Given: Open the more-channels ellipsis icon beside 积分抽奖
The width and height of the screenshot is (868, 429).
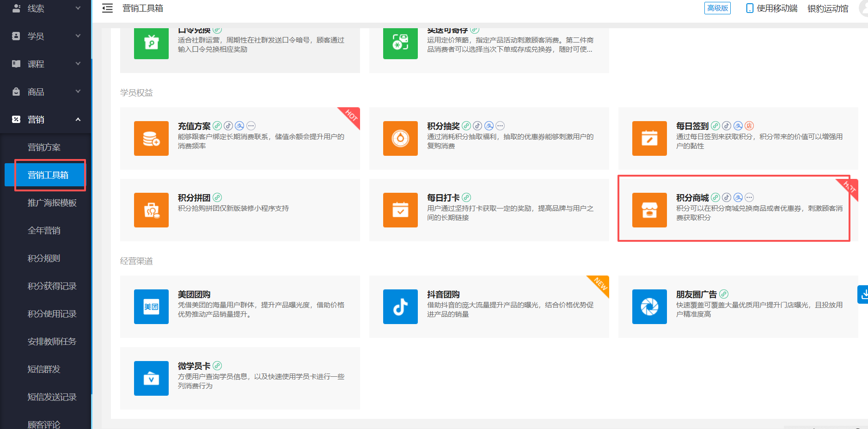Looking at the screenshot, I should 500,125.
